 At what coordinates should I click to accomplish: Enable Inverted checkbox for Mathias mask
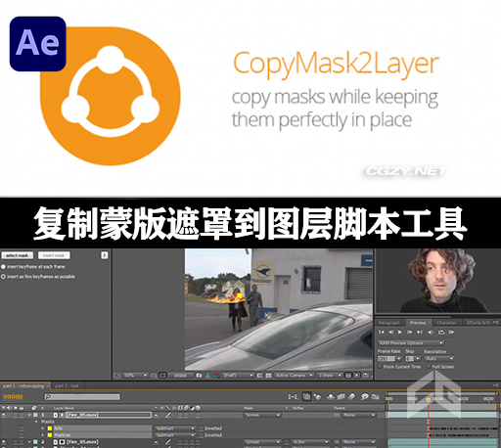(201, 435)
